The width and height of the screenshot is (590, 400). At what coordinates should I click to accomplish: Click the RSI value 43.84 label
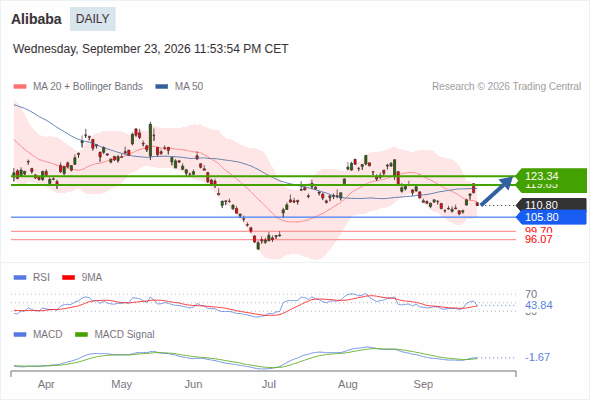[539, 305]
